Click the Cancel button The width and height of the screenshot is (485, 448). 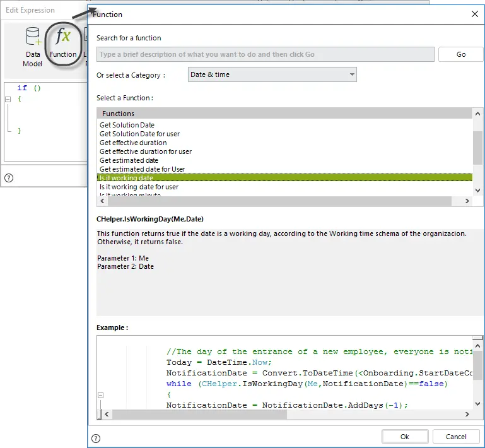456,437
